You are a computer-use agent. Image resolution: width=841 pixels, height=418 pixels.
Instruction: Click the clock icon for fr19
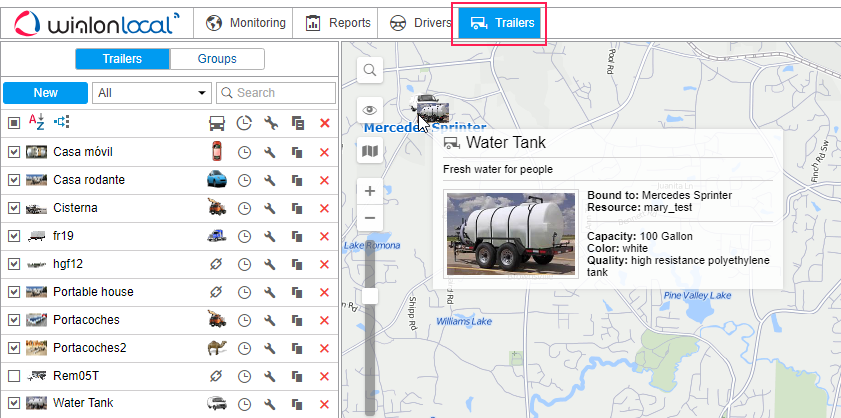[244, 237]
